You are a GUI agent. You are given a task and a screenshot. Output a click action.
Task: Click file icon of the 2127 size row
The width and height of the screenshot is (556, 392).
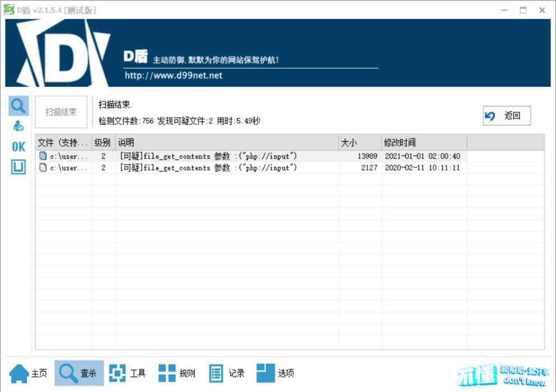tap(43, 167)
